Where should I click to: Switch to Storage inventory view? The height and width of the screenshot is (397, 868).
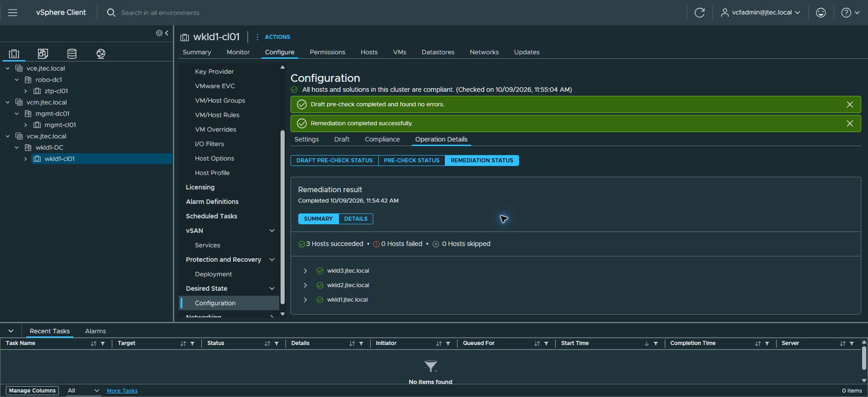click(72, 54)
